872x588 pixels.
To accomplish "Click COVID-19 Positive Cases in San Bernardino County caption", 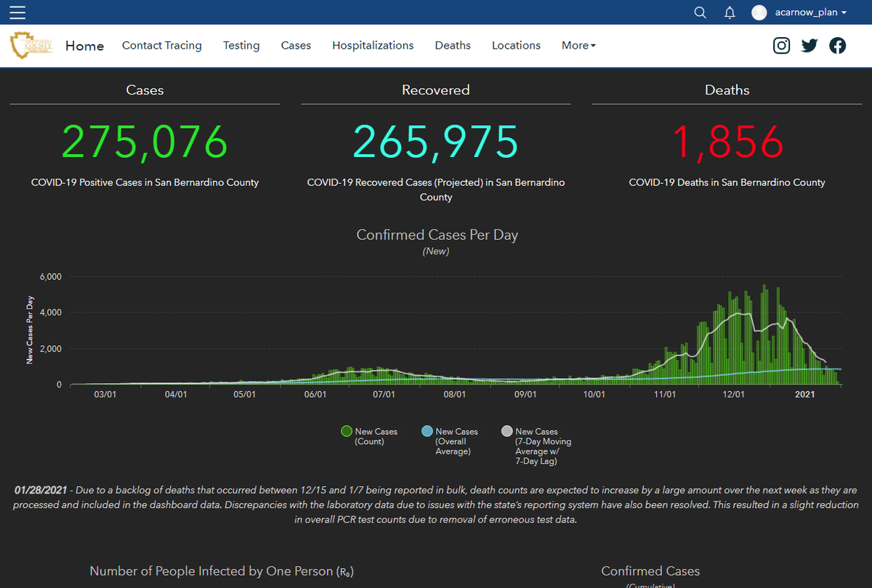I will click(145, 182).
